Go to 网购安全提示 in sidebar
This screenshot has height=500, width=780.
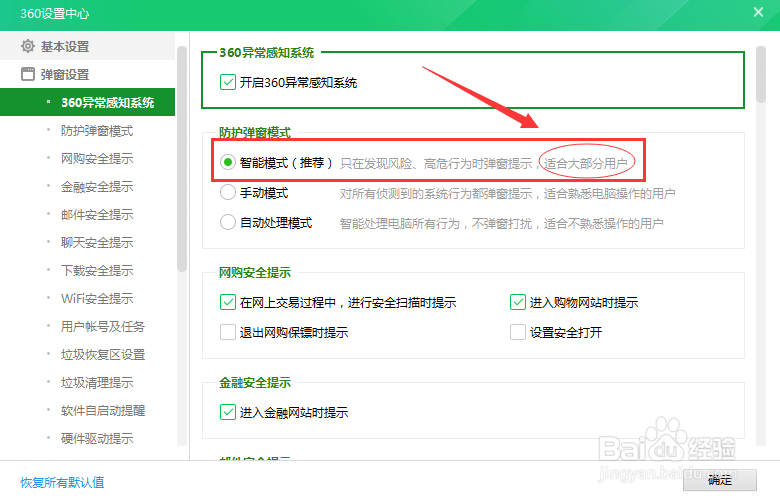(97, 158)
